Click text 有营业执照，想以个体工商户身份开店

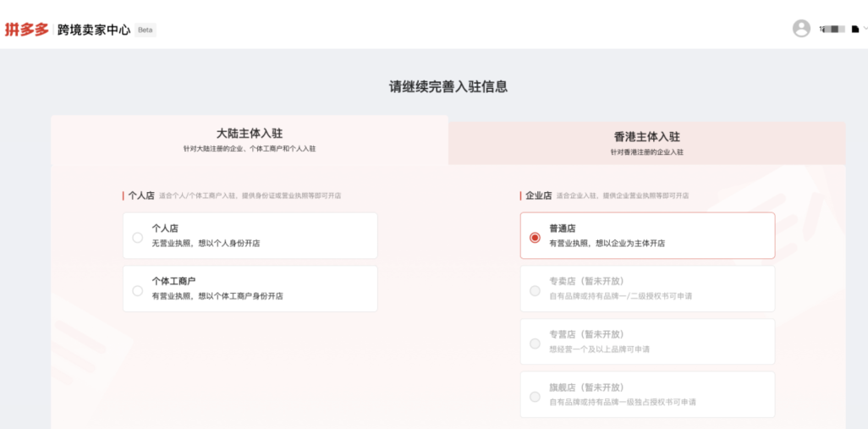pos(217,296)
